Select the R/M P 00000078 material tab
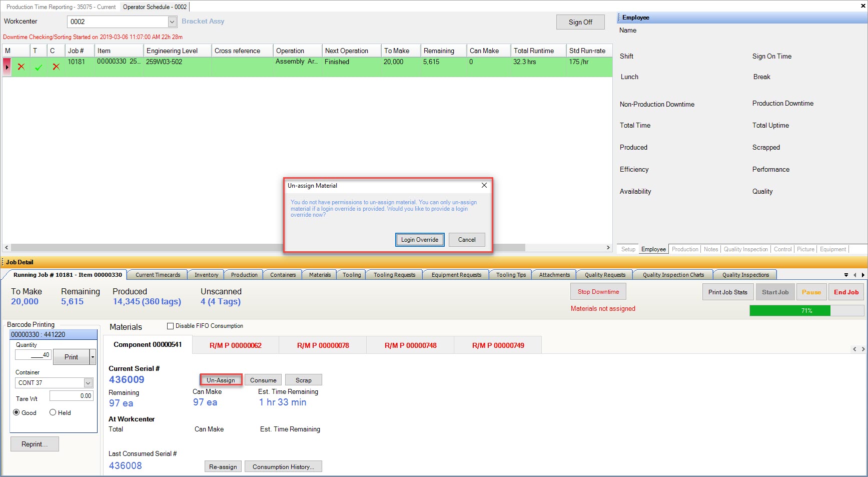868x477 pixels. tap(323, 345)
